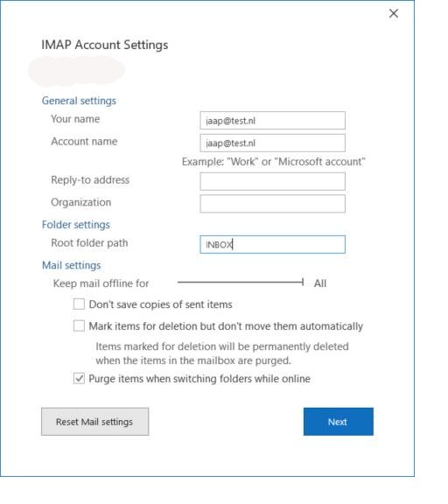Click the General settings heading
The width and height of the screenshot is (448, 504).
tap(79, 101)
